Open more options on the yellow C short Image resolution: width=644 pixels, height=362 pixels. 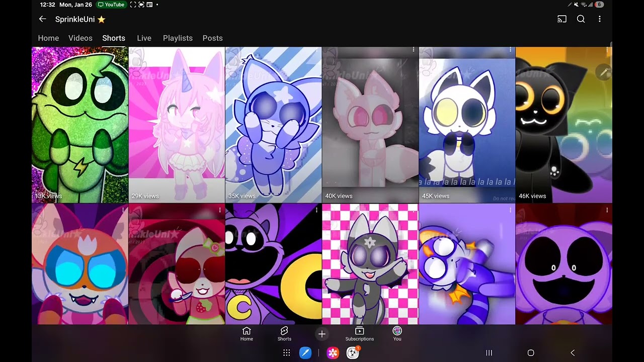point(316,210)
